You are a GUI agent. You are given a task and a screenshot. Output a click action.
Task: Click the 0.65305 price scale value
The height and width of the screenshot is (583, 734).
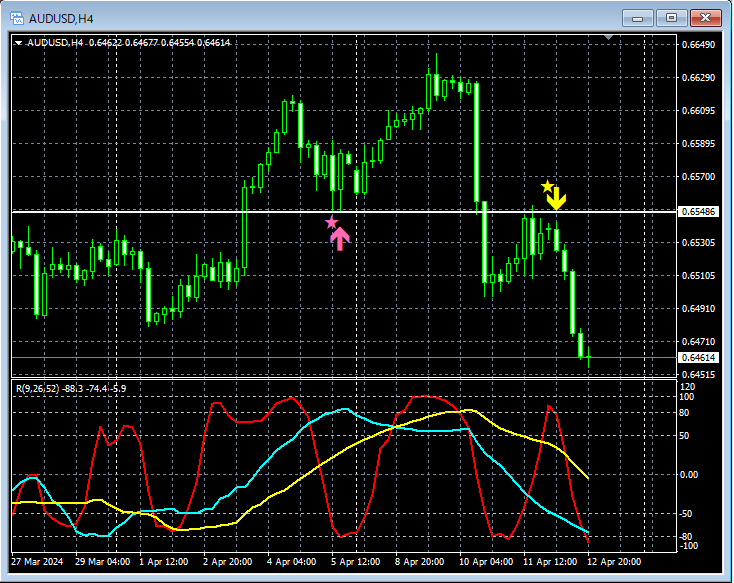point(698,243)
